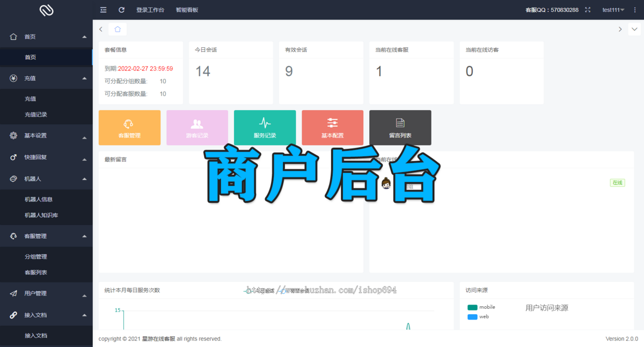Open the vertical dots icon at top right

(x=635, y=9)
